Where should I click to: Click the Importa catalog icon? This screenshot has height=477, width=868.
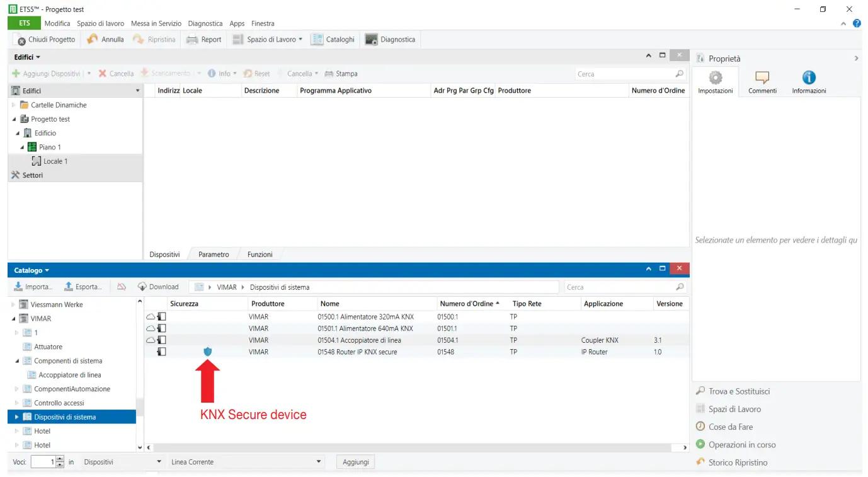click(18, 287)
